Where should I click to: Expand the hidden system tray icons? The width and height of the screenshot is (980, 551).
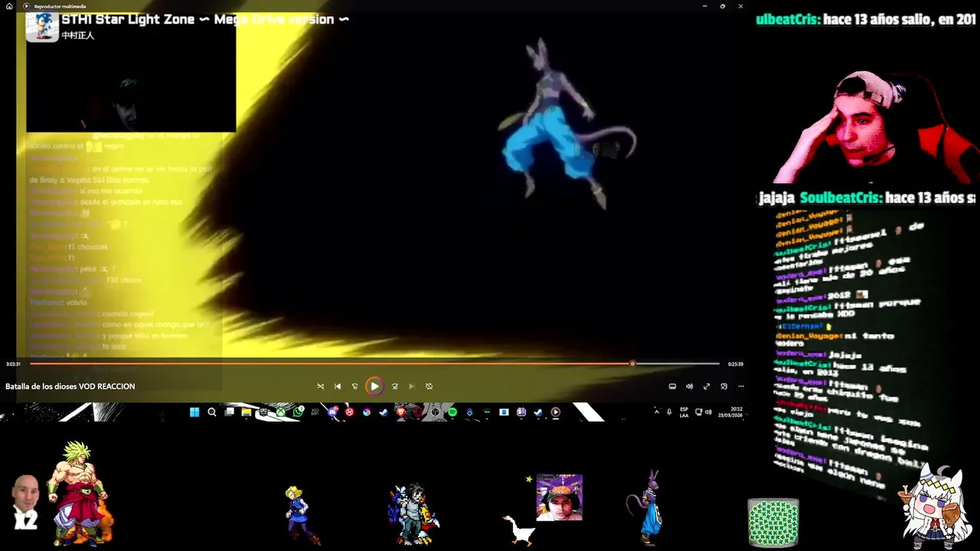pos(657,412)
